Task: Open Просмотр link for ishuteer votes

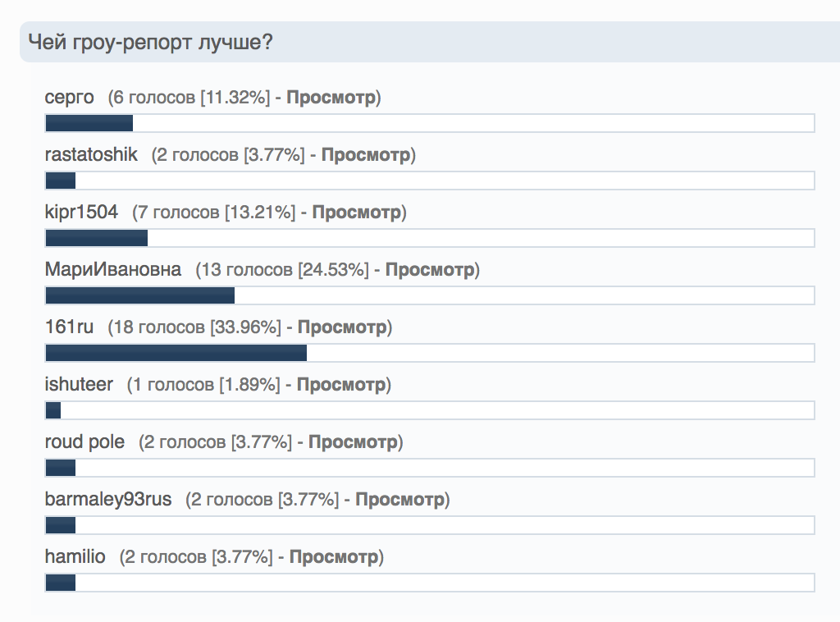Action: [341, 384]
